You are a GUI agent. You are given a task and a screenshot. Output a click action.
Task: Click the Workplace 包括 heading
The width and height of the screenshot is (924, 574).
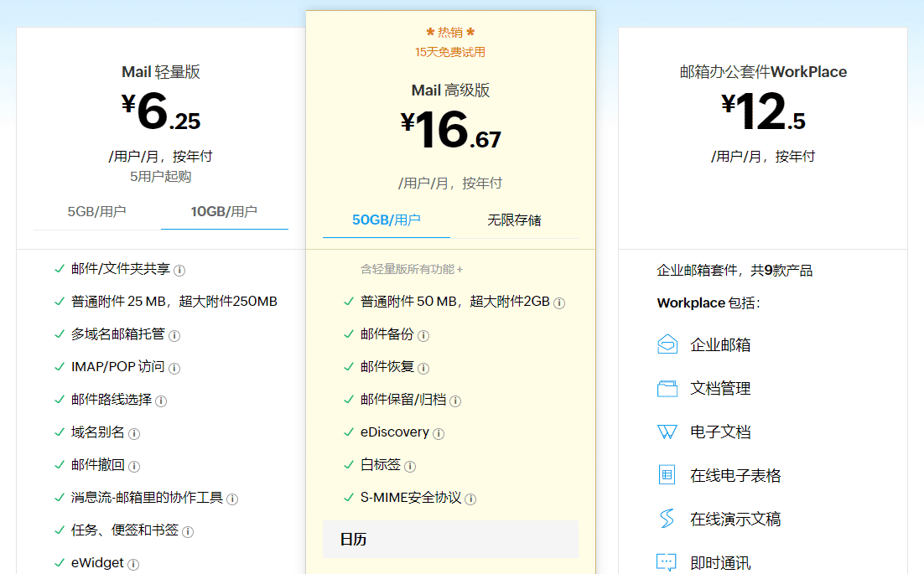[x=709, y=303]
